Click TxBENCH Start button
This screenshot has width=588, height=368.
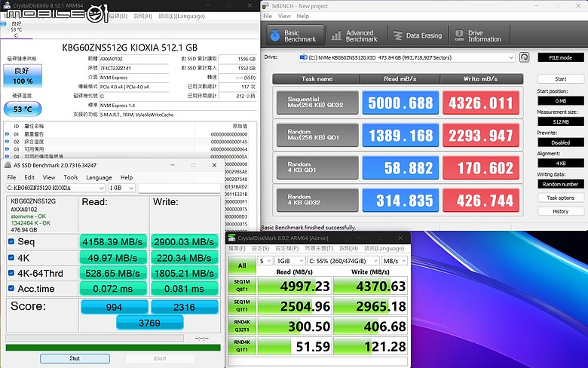click(x=561, y=78)
